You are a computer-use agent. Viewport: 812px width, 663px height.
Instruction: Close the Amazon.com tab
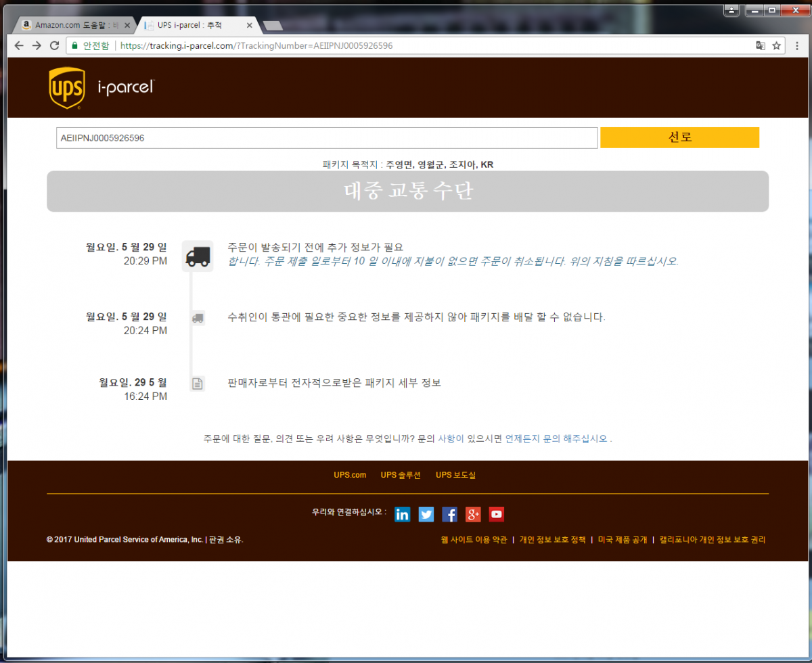pyautogui.click(x=127, y=26)
